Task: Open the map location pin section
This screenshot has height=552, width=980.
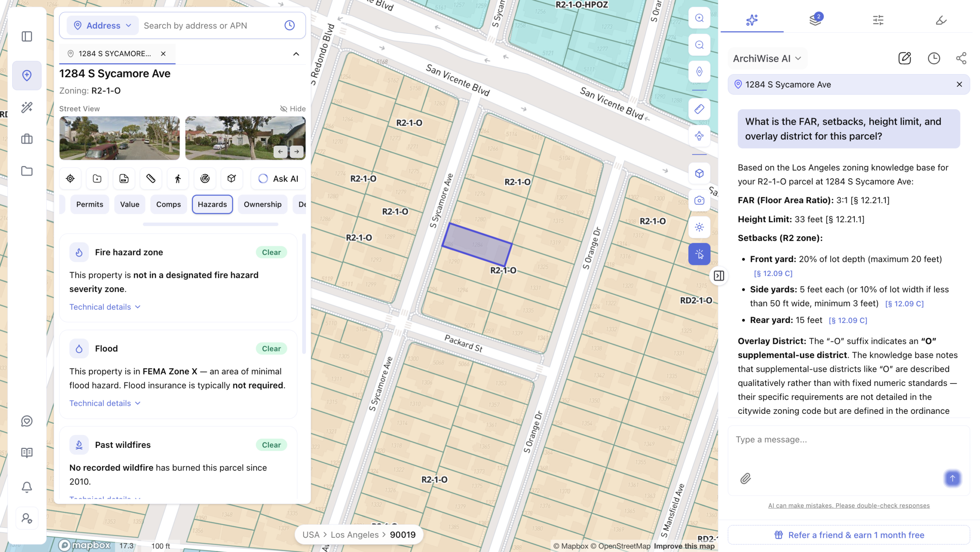Action: [x=27, y=75]
